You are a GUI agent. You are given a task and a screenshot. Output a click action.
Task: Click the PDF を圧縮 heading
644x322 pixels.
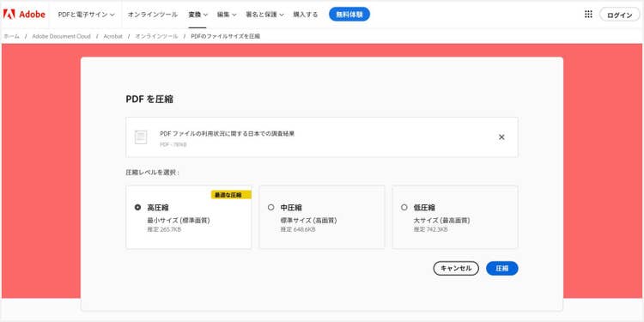click(x=149, y=99)
